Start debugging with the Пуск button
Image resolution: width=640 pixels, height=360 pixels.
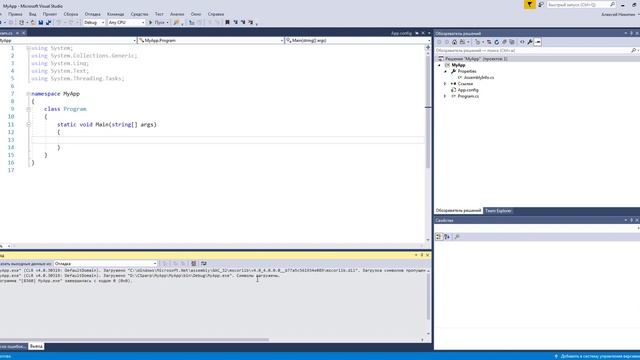(158, 22)
